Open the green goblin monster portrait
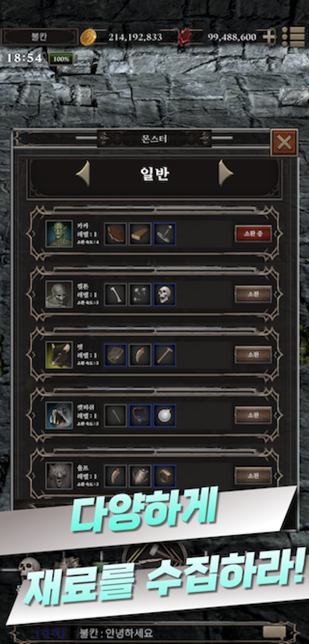 tap(59, 234)
